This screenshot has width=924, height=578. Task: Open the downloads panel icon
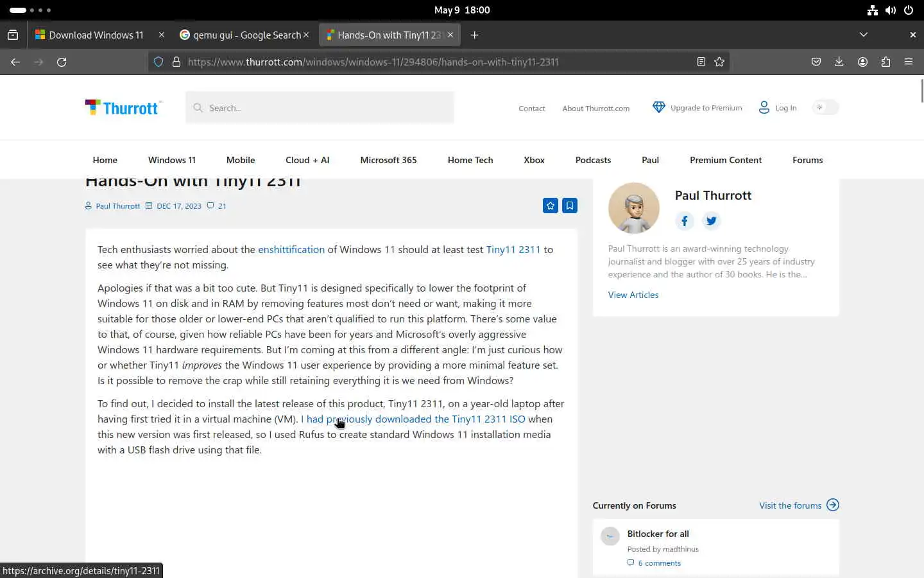pos(839,62)
